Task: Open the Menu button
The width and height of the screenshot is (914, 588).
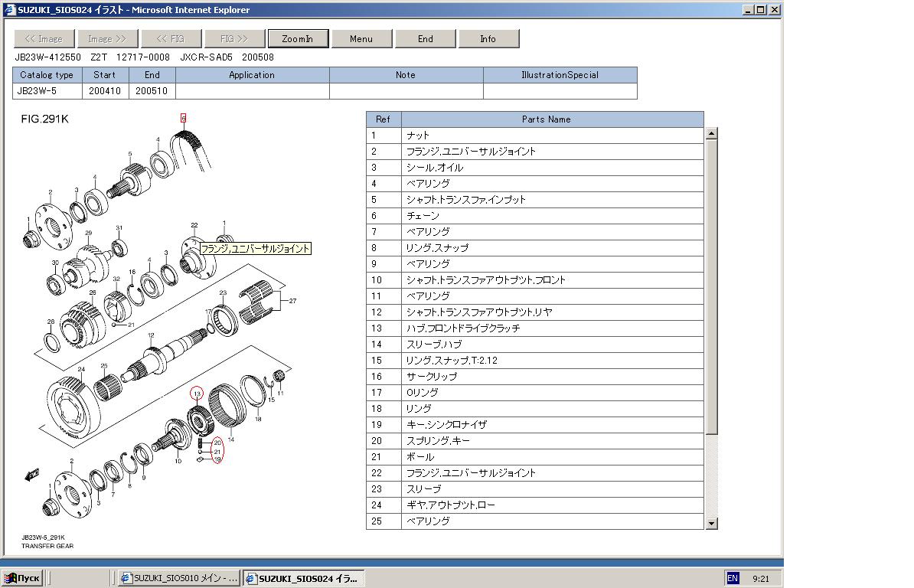Action: point(361,39)
